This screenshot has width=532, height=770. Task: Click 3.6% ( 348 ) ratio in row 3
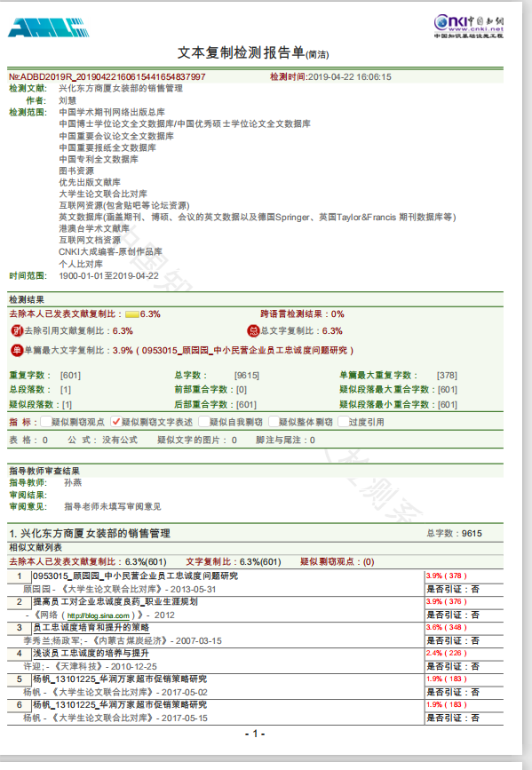pos(446,627)
